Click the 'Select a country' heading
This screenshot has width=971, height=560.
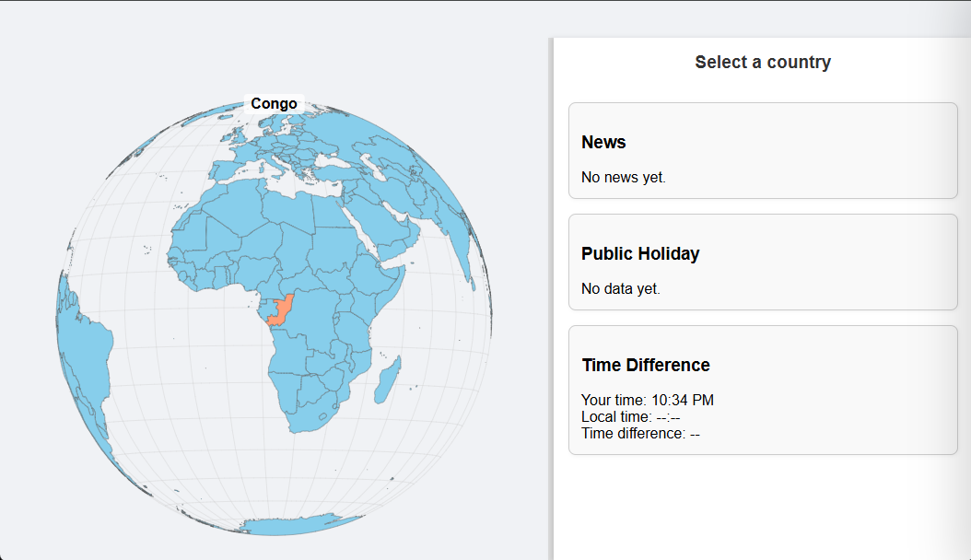[763, 62]
